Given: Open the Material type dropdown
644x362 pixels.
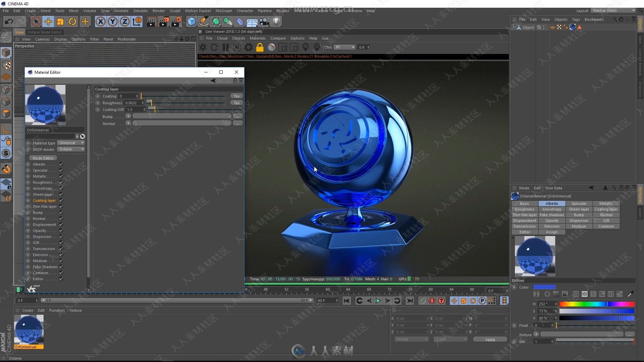Looking at the screenshot, I should tap(71, 143).
